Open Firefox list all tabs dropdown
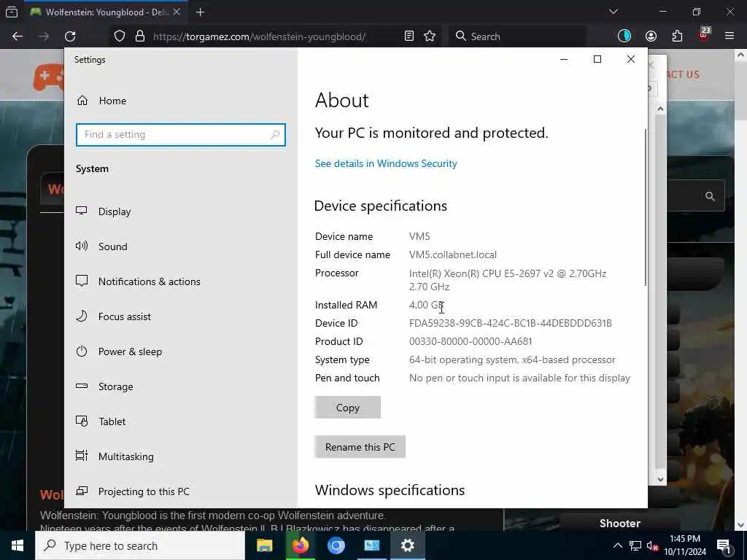This screenshot has width=747, height=560. (x=614, y=12)
